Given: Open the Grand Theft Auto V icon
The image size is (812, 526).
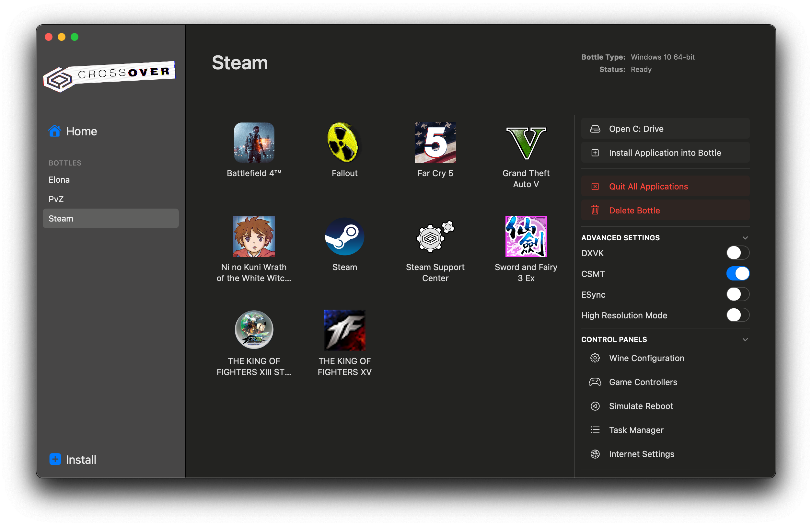Looking at the screenshot, I should tap(526, 143).
